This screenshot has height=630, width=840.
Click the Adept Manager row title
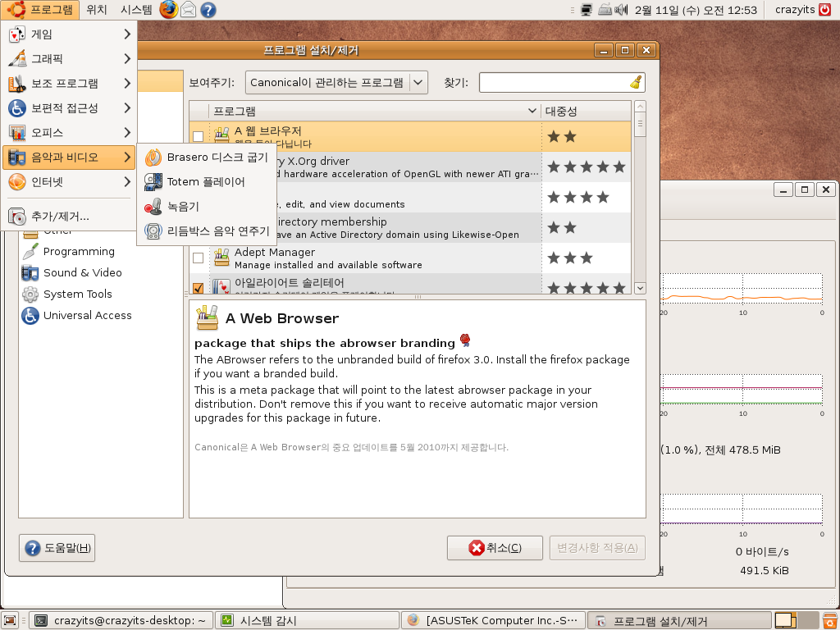pyautogui.click(x=275, y=253)
